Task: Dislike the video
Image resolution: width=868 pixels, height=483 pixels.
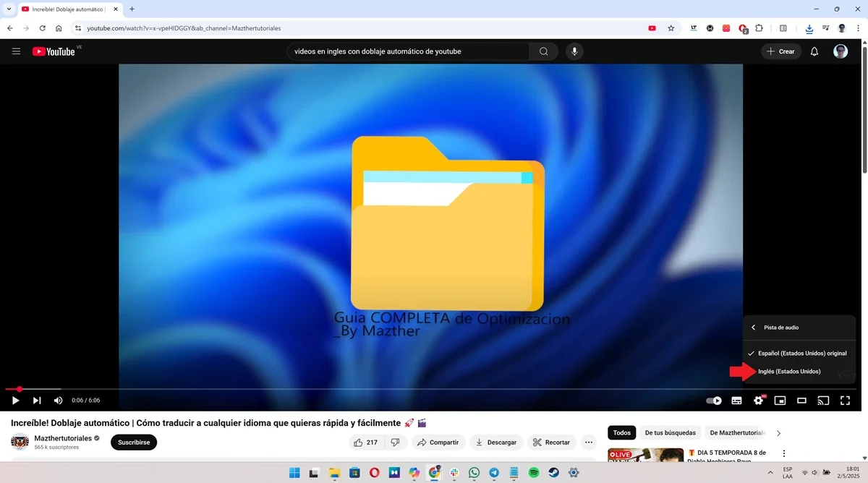Action: point(395,442)
